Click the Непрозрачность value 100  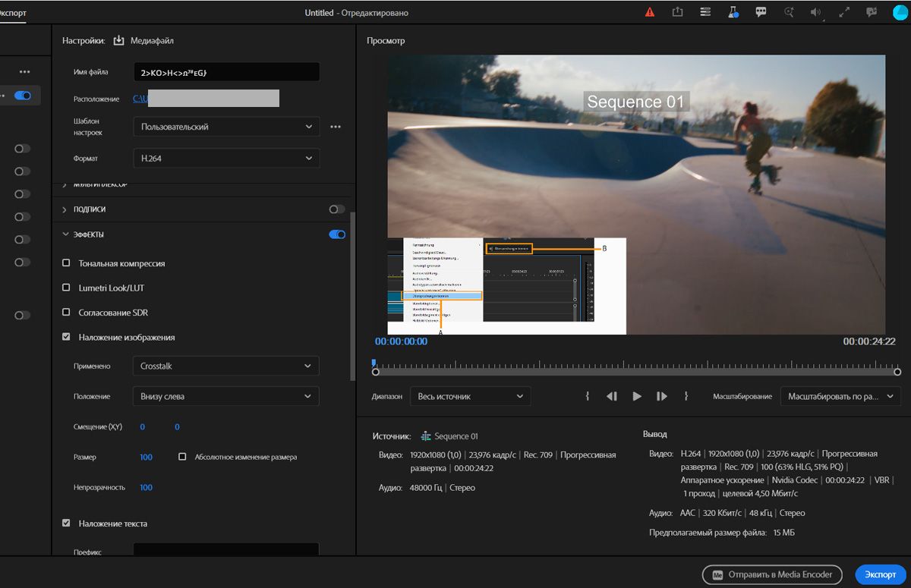click(147, 487)
